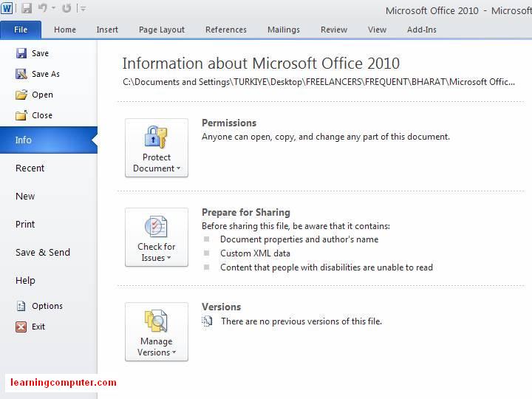
Task: Switch to the View tab
Action: tap(377, 30)
